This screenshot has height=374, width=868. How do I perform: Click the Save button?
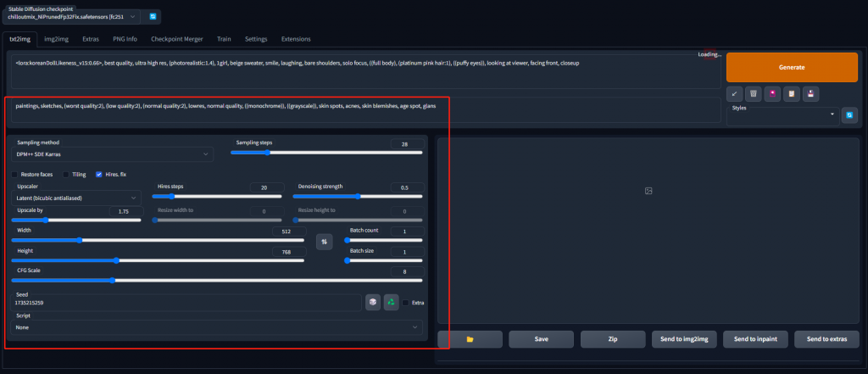(542, 339)
